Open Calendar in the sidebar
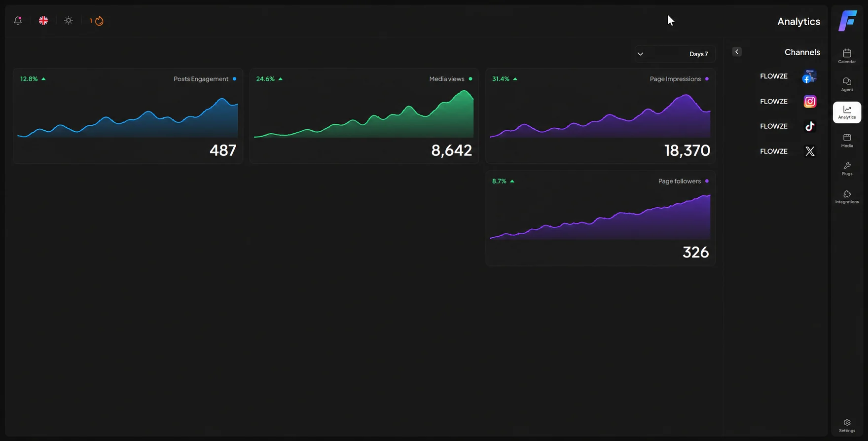Screen dimensions: 868x441 coord(847,56)
